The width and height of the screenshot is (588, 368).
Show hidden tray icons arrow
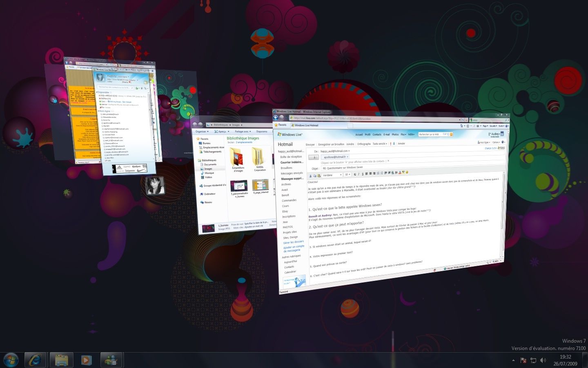click(x=513, y=360)
